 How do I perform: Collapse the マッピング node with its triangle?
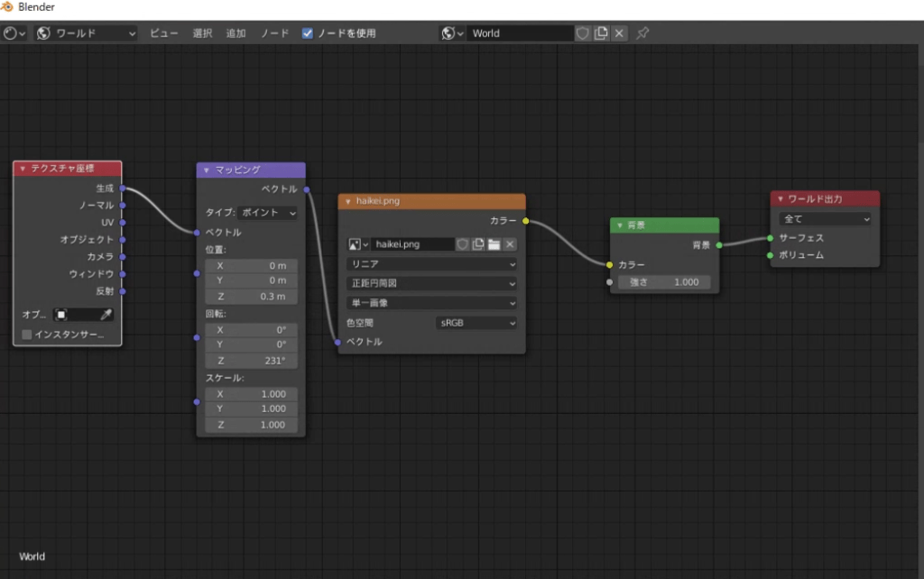tap(206, 170)
